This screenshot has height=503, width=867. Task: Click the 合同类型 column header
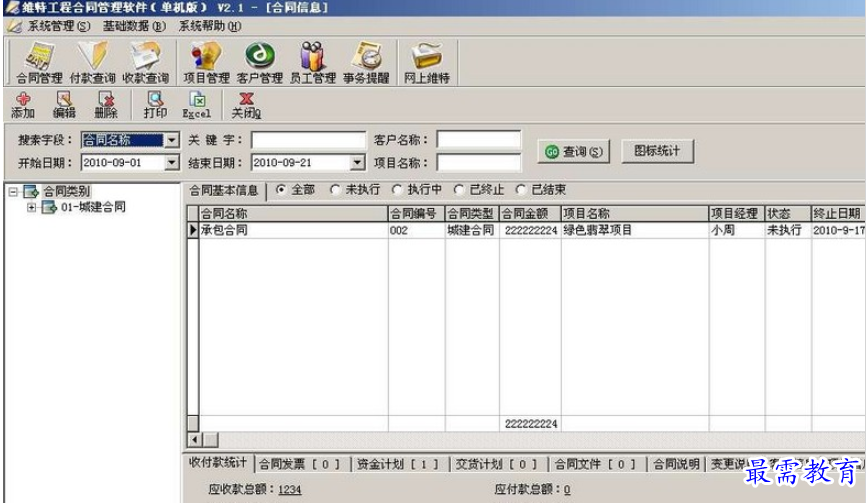[x=472, y=214]
